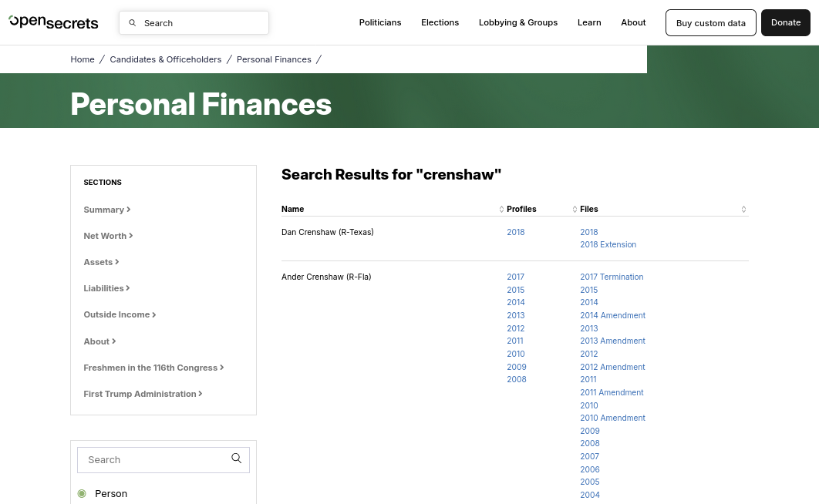
Task: Select the 'Ander Crenshaw (R-Fla)' name text
Action: 326,277
